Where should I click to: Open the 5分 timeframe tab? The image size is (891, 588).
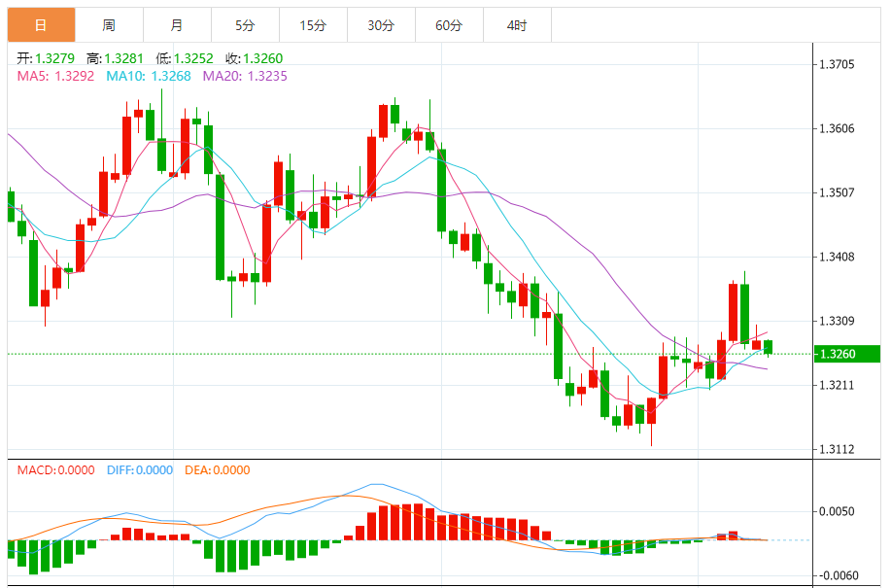point(246,25)
